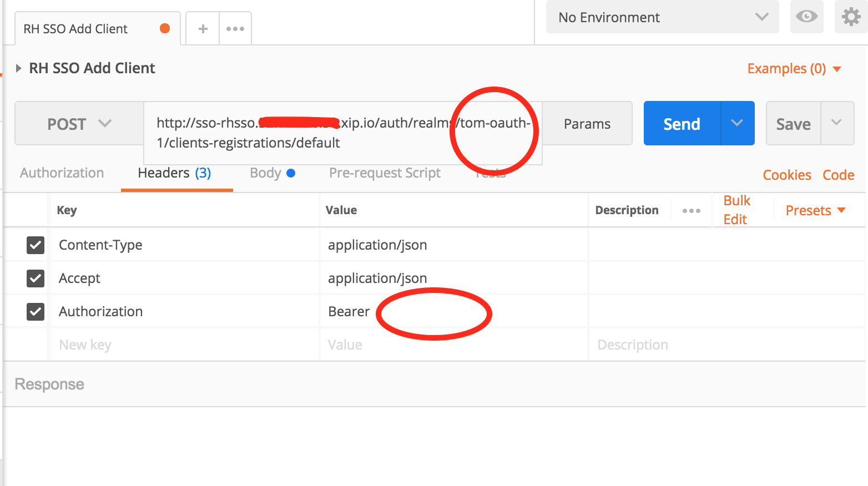
Task: Expand the RH SSO Add Client description triangle
Action: point(18,68)
